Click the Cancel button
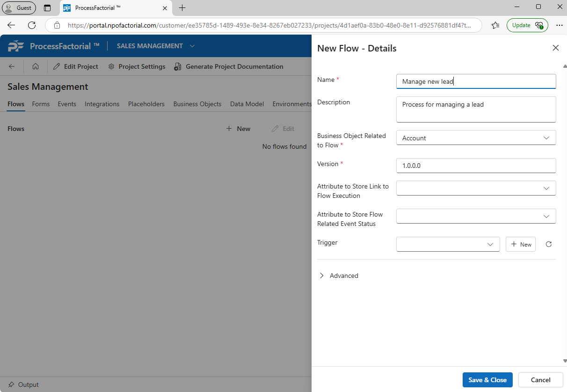This screenshot has height=392, width=567. pos(540,380)
